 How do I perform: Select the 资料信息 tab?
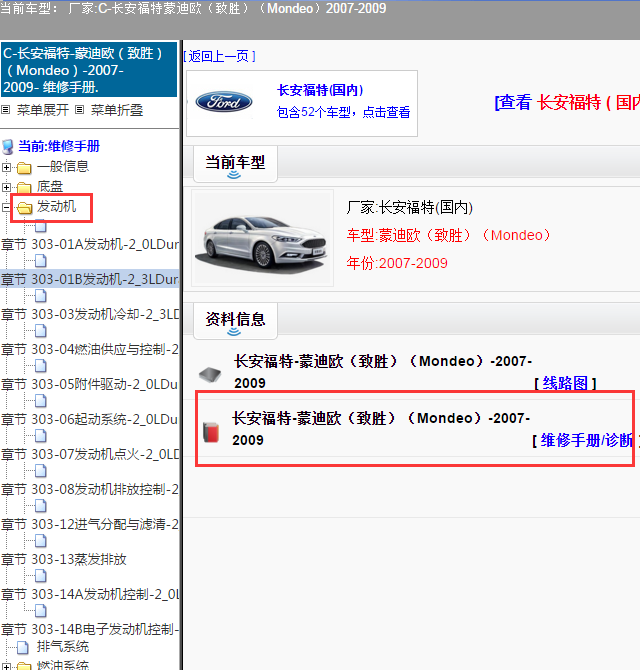click(235, 321)
